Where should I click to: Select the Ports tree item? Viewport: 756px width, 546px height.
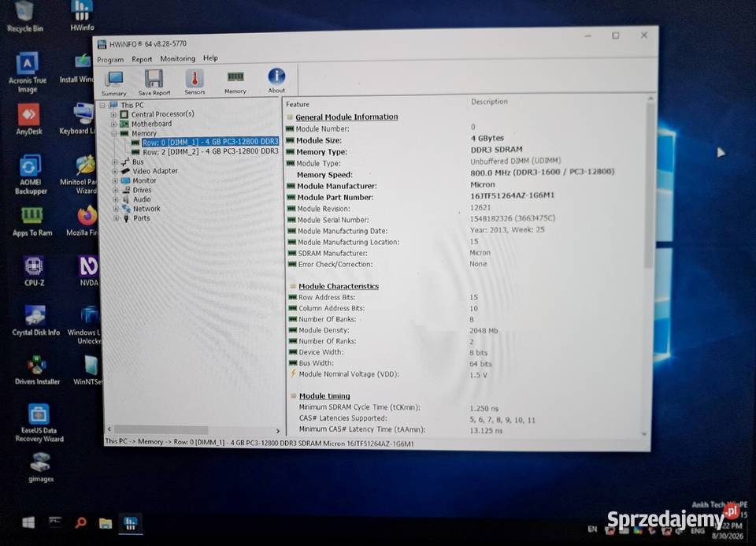pyautogui.click(x=142, y=218)
